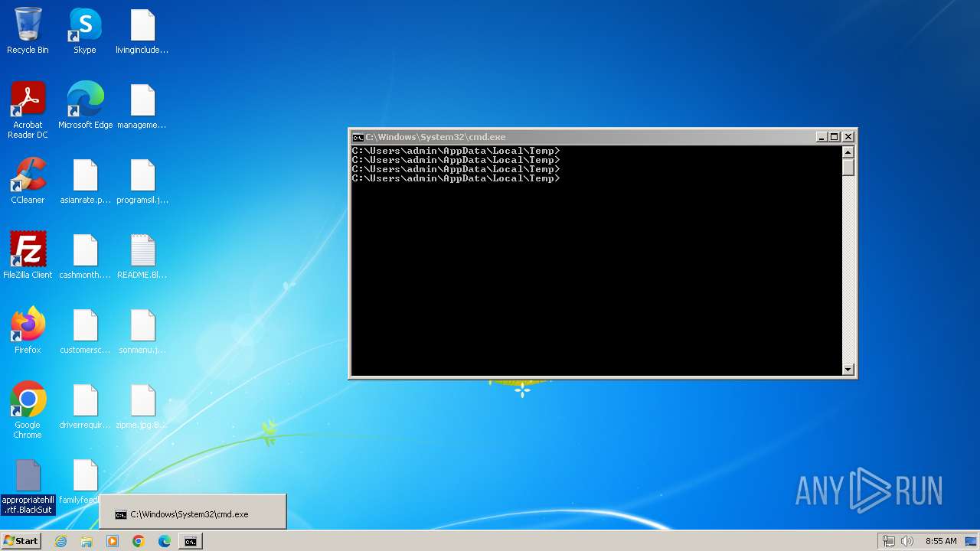Open CCleaner desktop shortcut

[28, 181]
